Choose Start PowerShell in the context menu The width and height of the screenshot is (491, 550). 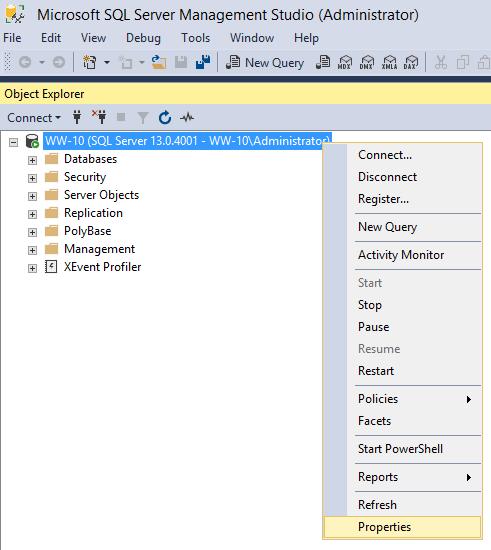(402, 449)
